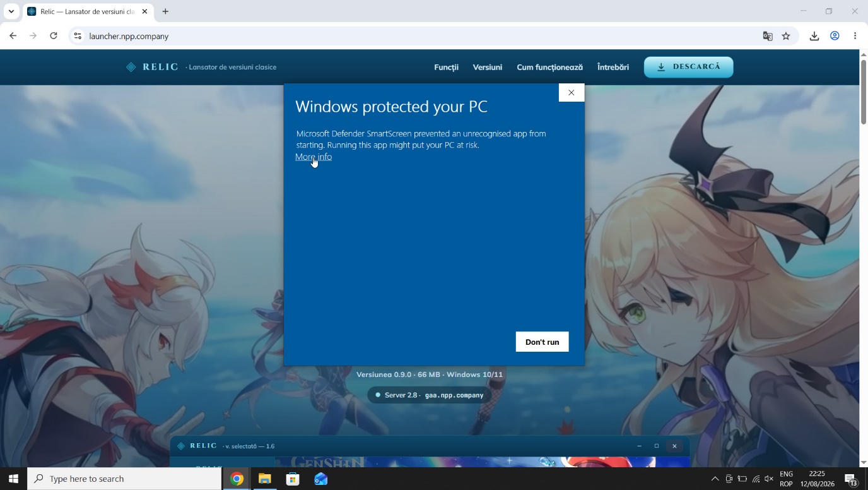The image size is (868, 490).
Task: Click the Don't run button
Action: (542, 342)
